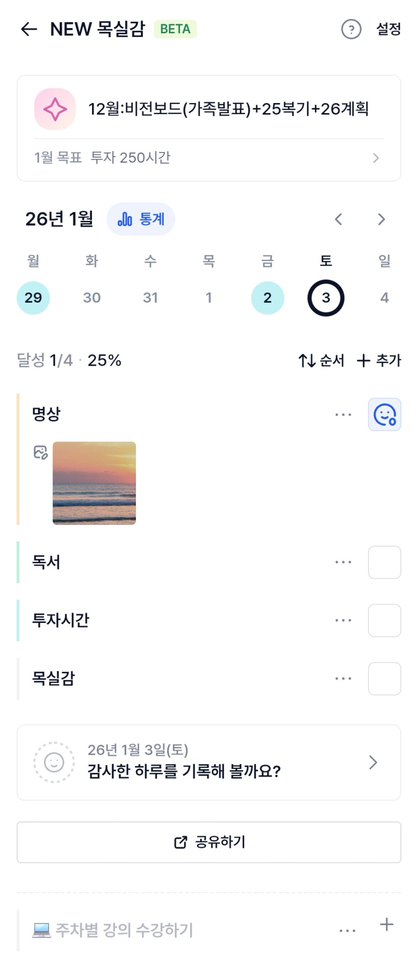Tap the back arrow icon
Image resolution: width=418 pixels, height=980 pixels.
29,29
